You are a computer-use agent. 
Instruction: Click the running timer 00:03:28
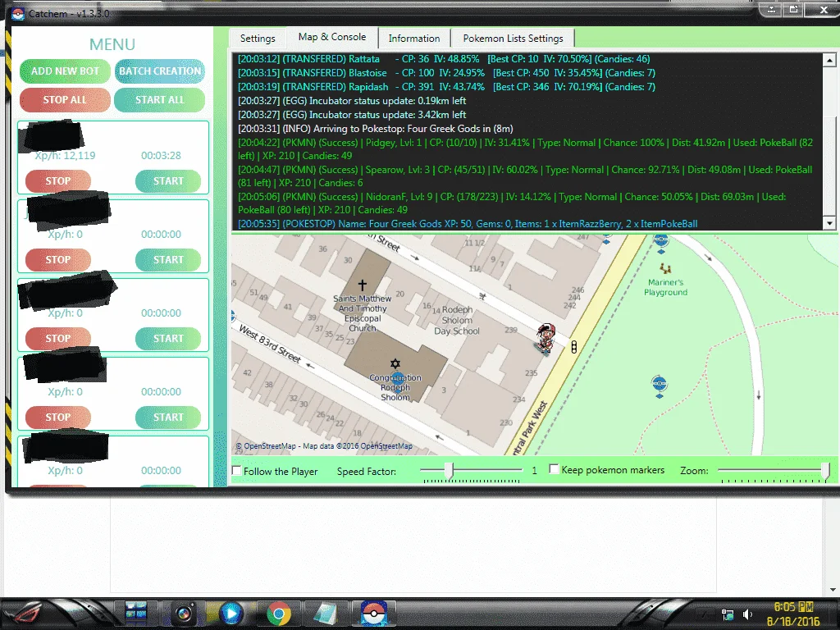coord(161,155)
